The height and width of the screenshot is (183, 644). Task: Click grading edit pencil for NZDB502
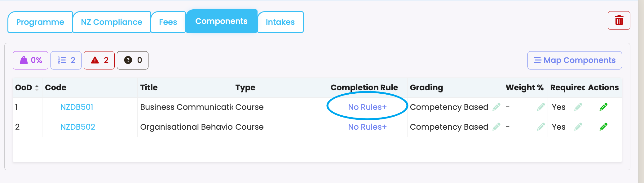496,127
